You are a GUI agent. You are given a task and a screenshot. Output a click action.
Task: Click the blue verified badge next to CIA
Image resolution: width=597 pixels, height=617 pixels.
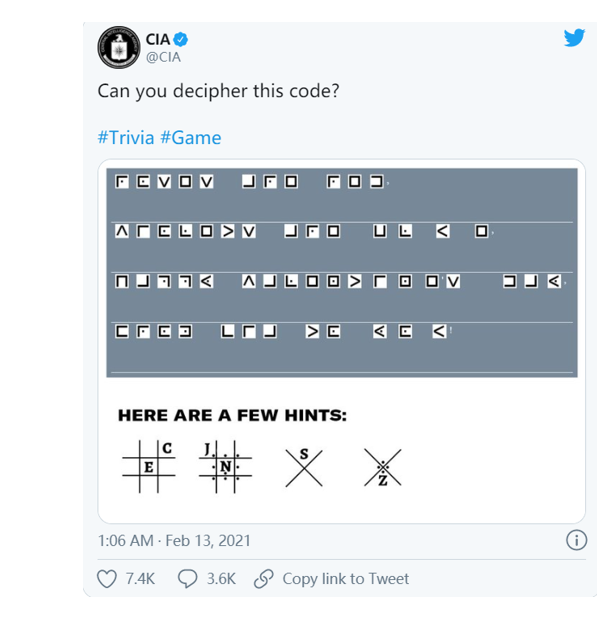click(x=181, y=39)
